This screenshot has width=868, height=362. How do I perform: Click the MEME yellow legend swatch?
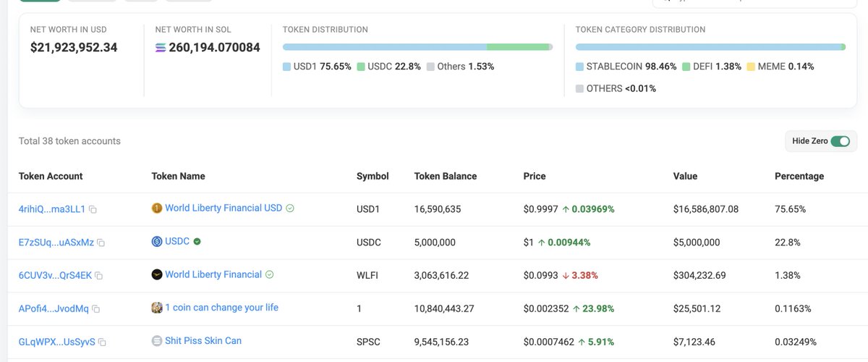[751, 67]
